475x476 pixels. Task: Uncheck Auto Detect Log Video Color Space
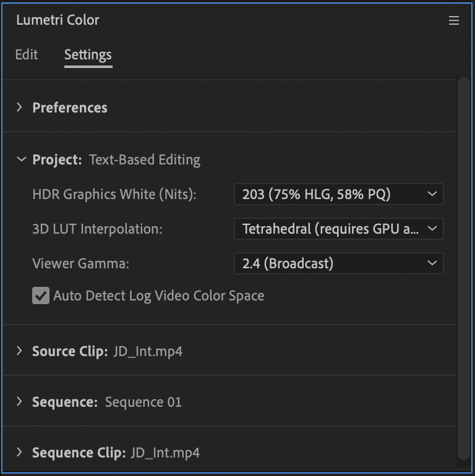tap(41, 295)
